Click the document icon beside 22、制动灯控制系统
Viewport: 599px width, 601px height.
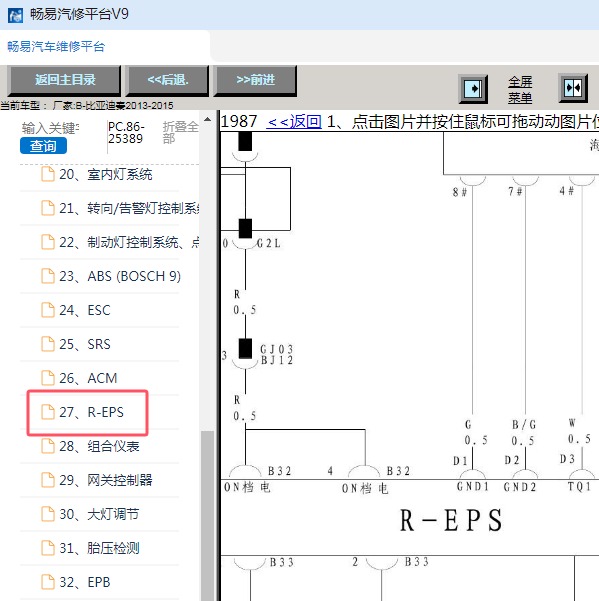(x=48, y=242)
